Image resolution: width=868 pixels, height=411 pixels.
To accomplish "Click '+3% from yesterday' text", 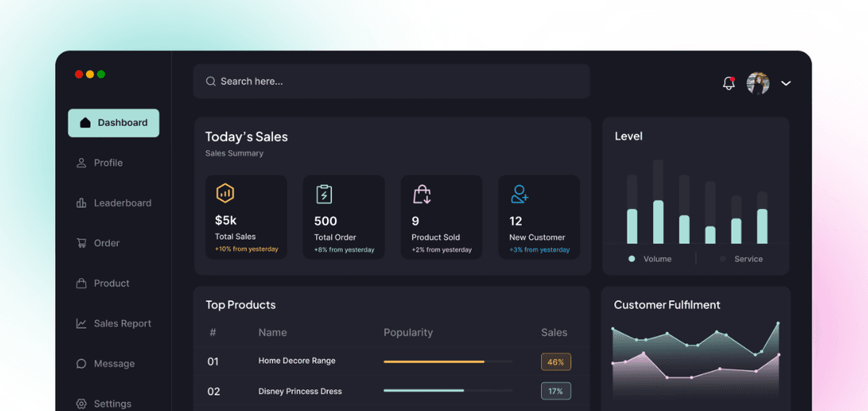I will tap(540, 250).
